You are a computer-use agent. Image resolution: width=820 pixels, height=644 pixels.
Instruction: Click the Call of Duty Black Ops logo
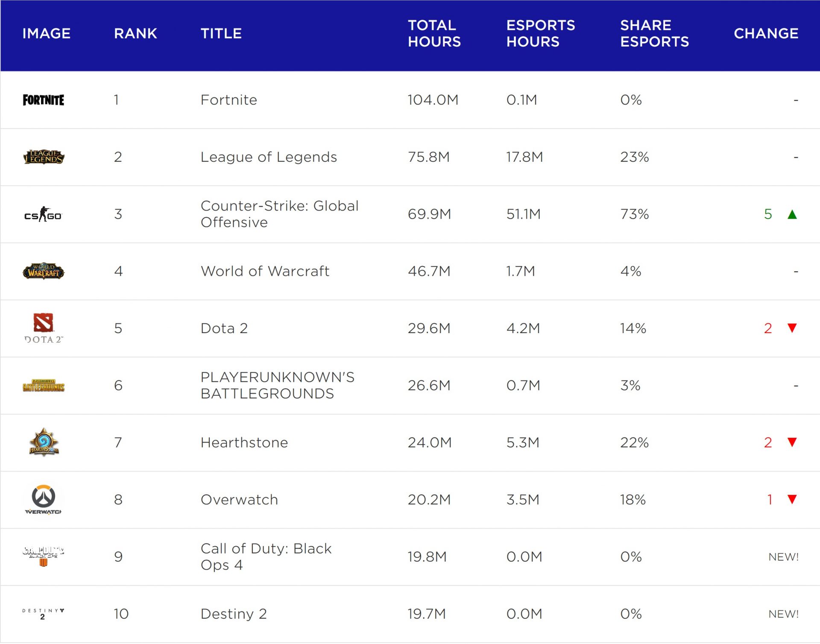[44, 557]
